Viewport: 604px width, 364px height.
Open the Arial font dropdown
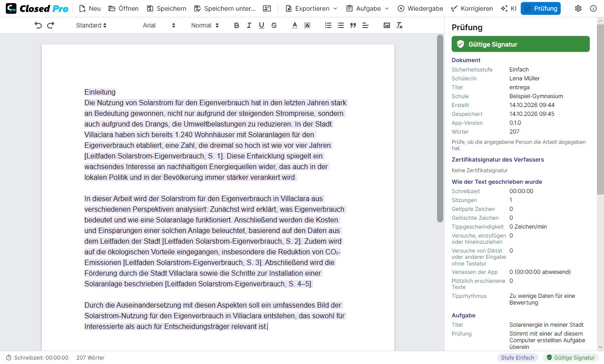(x=159, y=25)
